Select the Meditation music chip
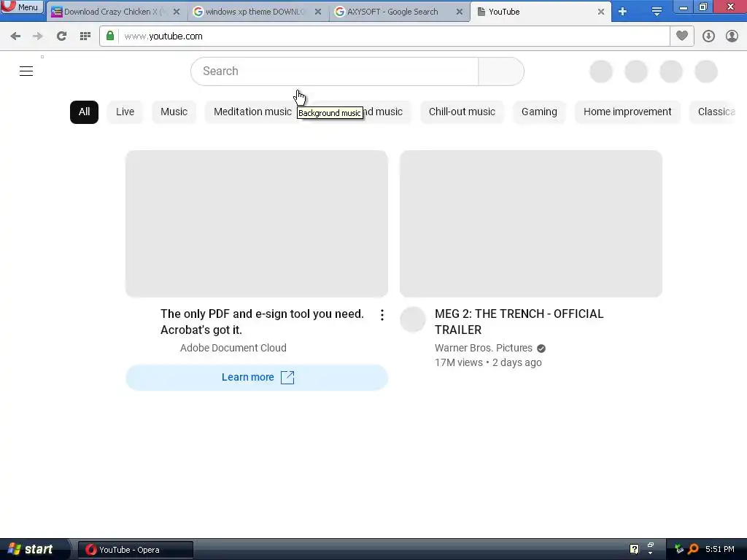This screenshot has width=747, height=560. pyautogui.click(x=252, y=112)
